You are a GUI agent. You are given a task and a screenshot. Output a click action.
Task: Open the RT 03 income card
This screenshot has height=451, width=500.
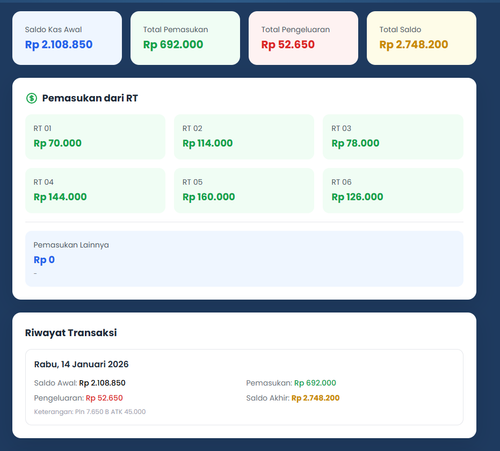click(x=393, y=137)
